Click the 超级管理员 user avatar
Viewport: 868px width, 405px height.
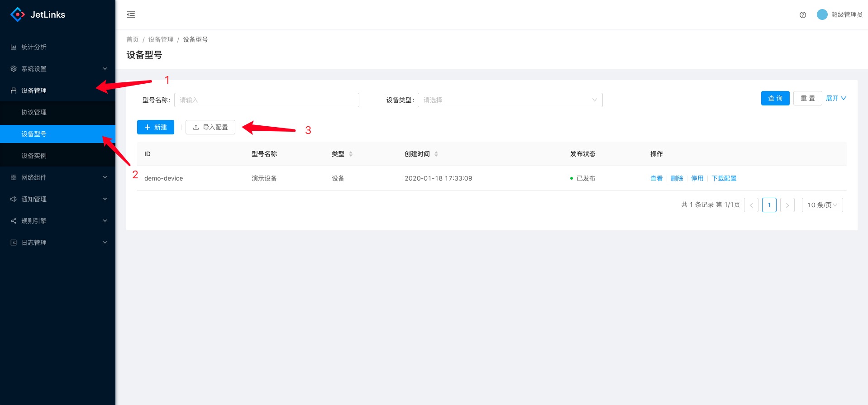(822, 14)
